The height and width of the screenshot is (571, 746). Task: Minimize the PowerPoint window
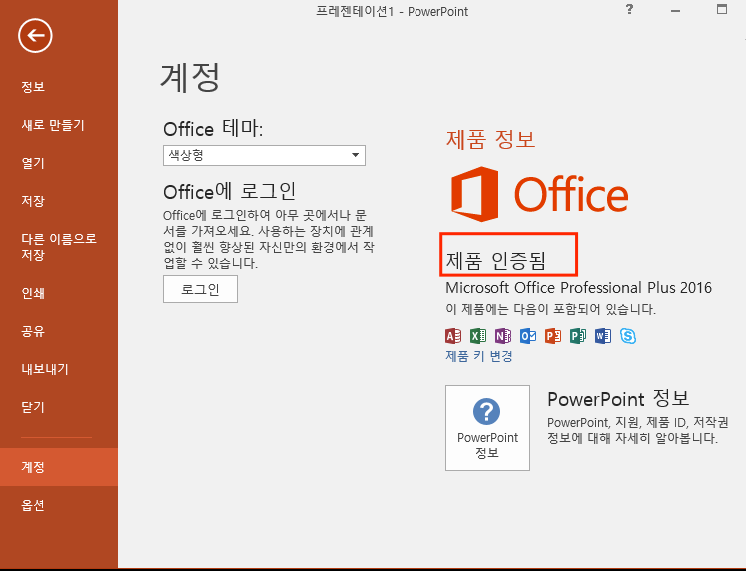tap(675, 10)
